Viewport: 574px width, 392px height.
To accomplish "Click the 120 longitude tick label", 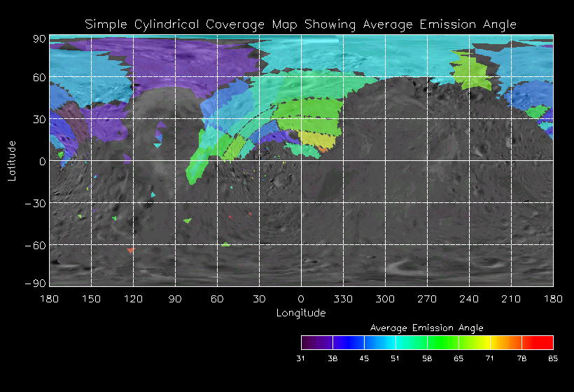I will 133,299.
